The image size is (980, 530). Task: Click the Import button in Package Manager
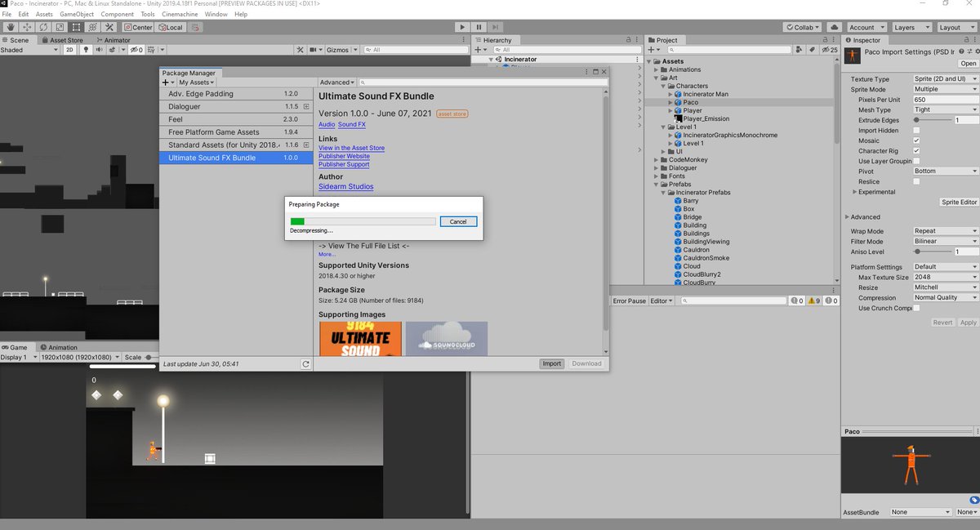pyautogui.click(x=552, y=363)
